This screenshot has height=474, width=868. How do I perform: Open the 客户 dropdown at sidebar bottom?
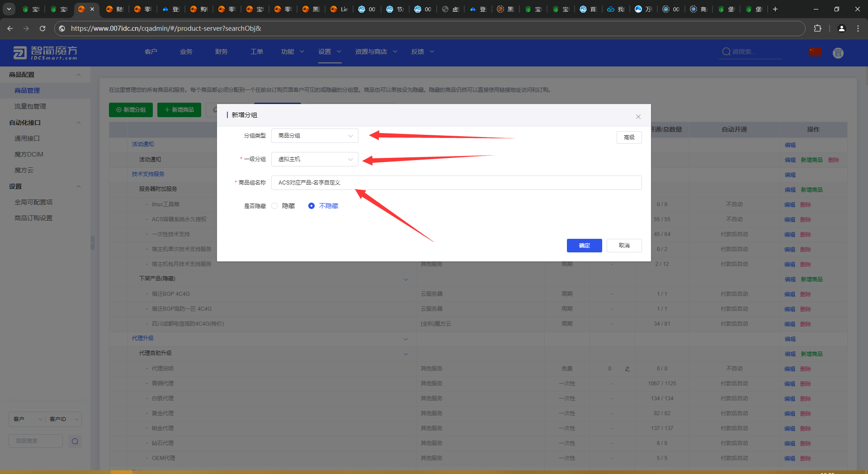click(x=27, y=419)
